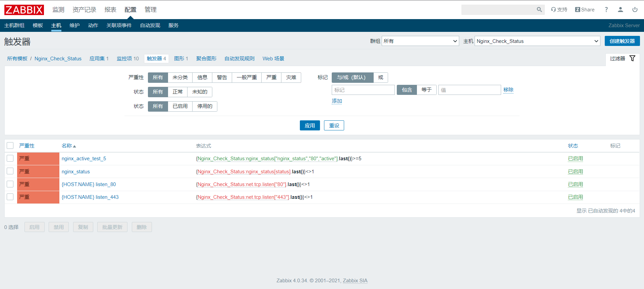The image size is (644, 289).
Task: Open the help question mark icon
Action: (606, 10)
